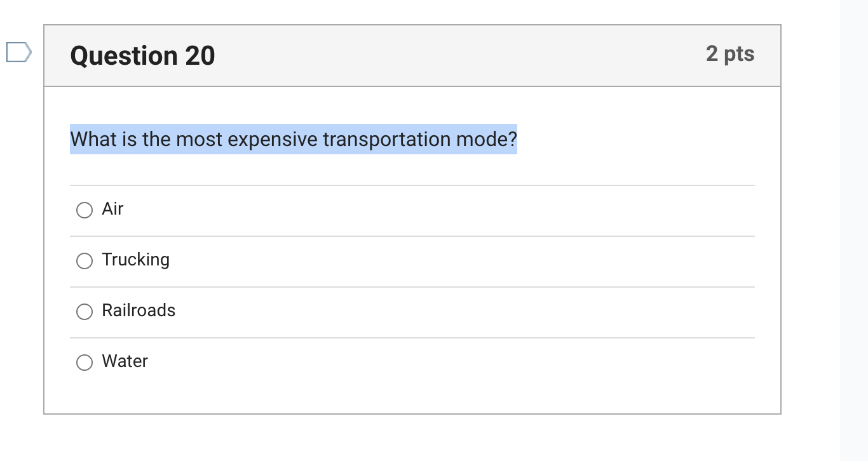Click the question header bar

(412, 55)
